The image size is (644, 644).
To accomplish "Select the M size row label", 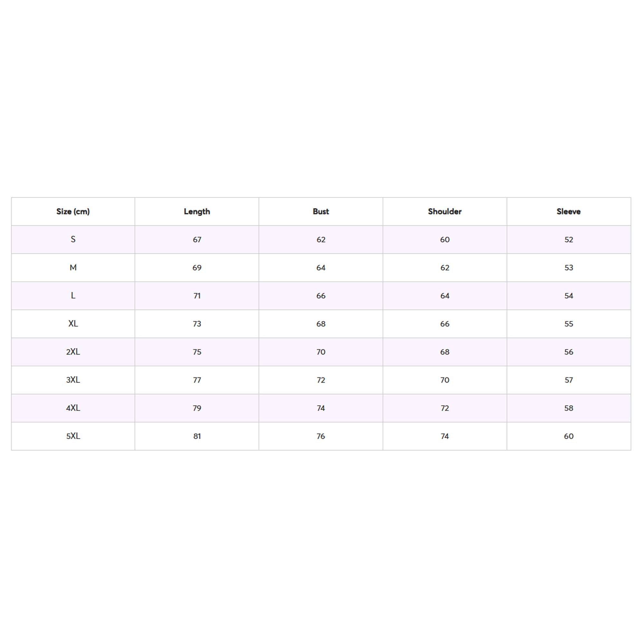I will tap(73, 267).
